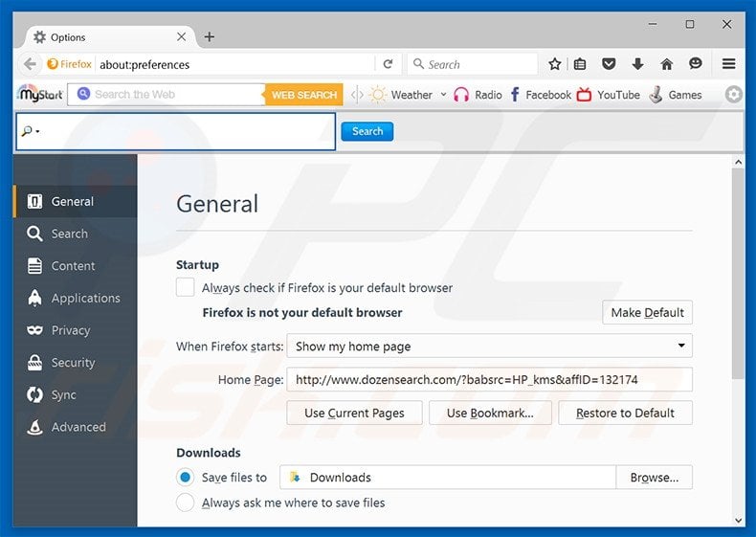
Task: Click the Downloads folder path field
Action: (x=448, y=477)
